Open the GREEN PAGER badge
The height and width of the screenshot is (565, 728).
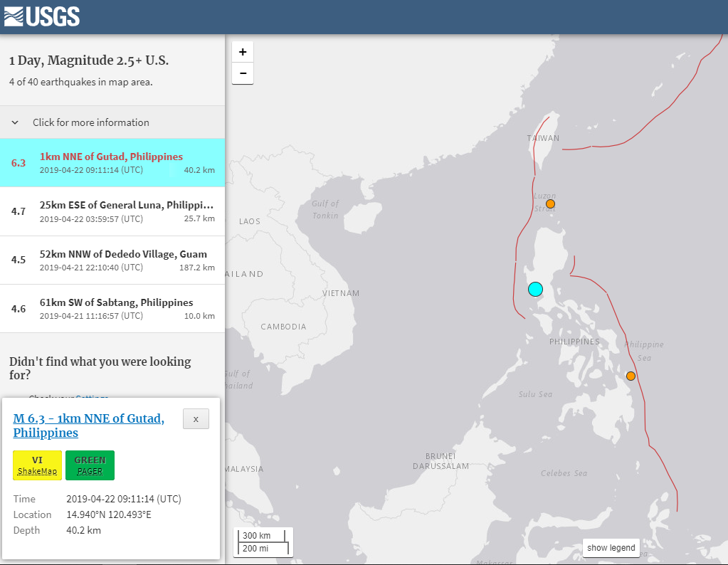coord(90,465)
